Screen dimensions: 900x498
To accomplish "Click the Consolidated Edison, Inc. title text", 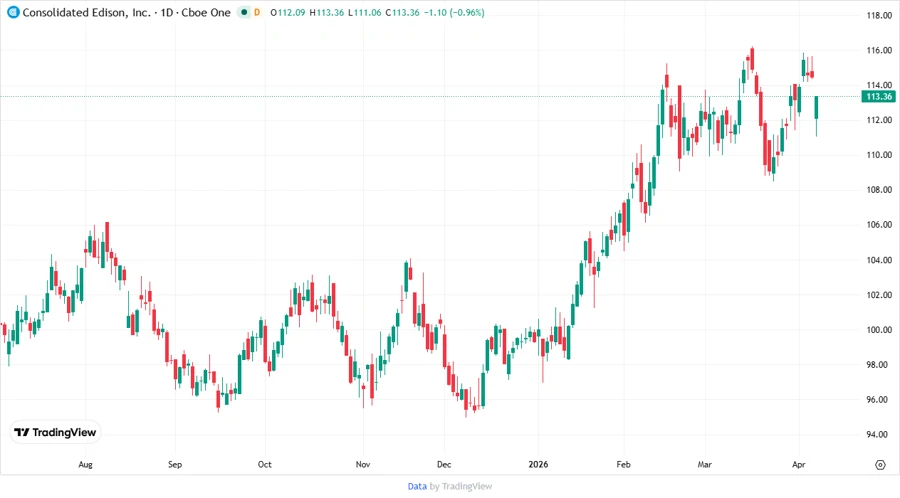I will (86, 13).
